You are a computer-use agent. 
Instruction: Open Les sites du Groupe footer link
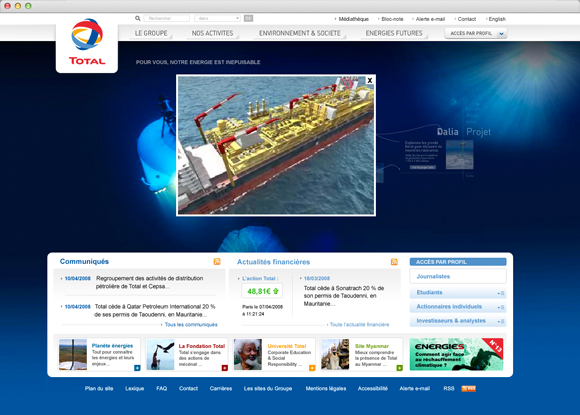268,388
